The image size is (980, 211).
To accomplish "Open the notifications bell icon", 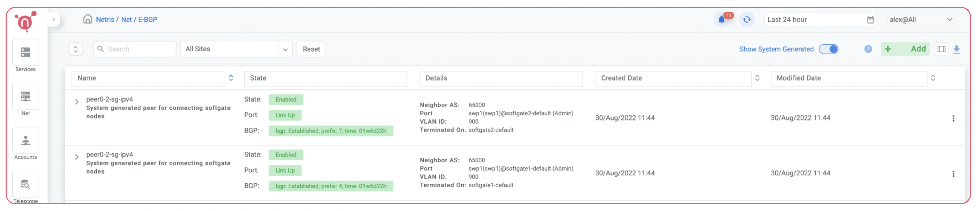I will 721,20.
